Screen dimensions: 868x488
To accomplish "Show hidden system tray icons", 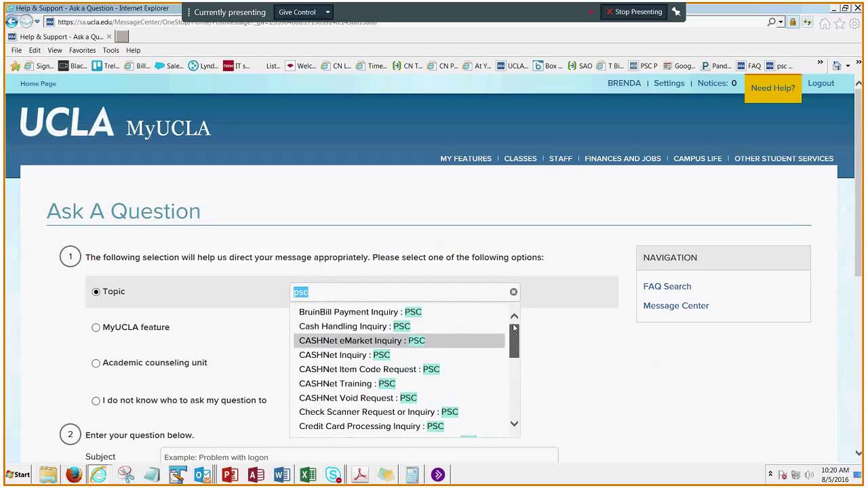I will click(770, 474).
